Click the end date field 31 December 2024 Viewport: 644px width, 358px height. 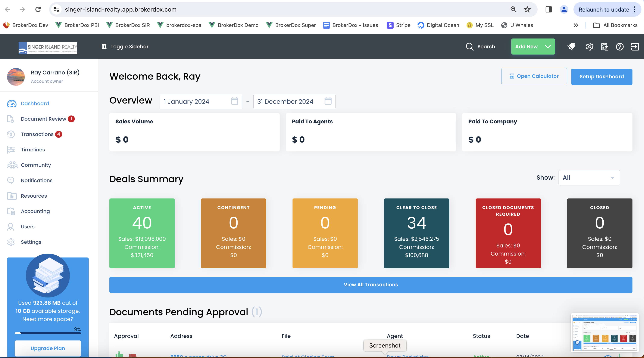tap(294, 101)
